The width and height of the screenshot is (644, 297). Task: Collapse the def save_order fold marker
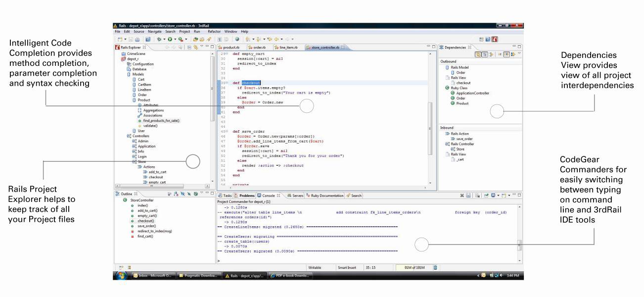227,131
